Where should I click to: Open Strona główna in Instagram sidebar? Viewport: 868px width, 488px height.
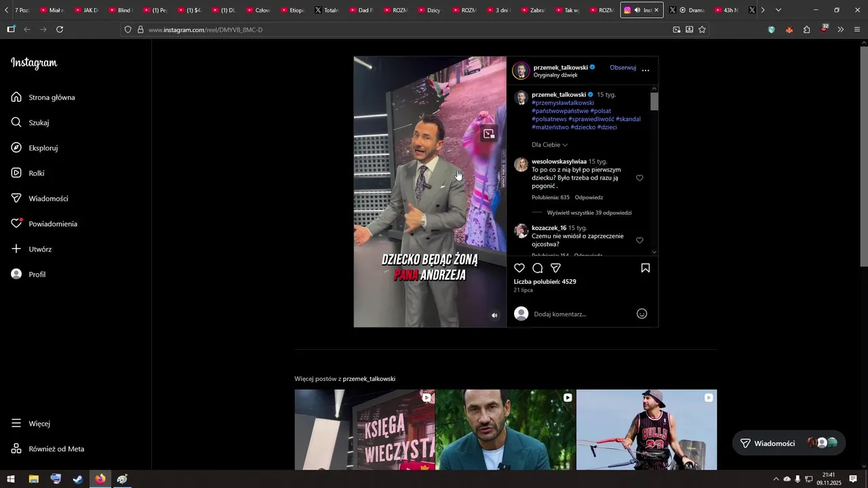point(43,98)
